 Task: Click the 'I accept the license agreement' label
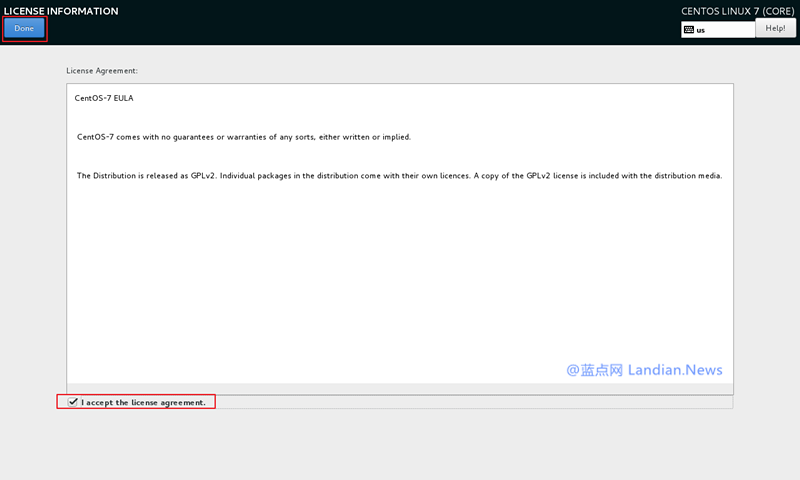point(143,402)
